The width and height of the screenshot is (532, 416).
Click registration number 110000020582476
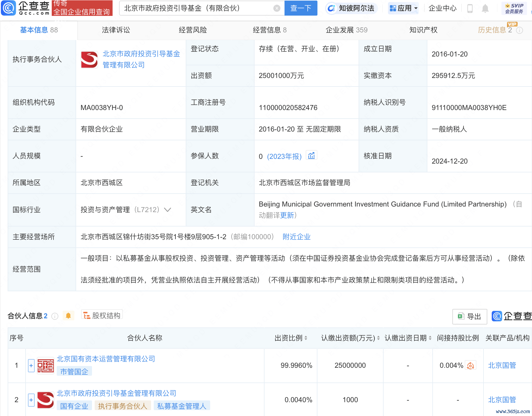pyautogui.click(x=288, y=108)
